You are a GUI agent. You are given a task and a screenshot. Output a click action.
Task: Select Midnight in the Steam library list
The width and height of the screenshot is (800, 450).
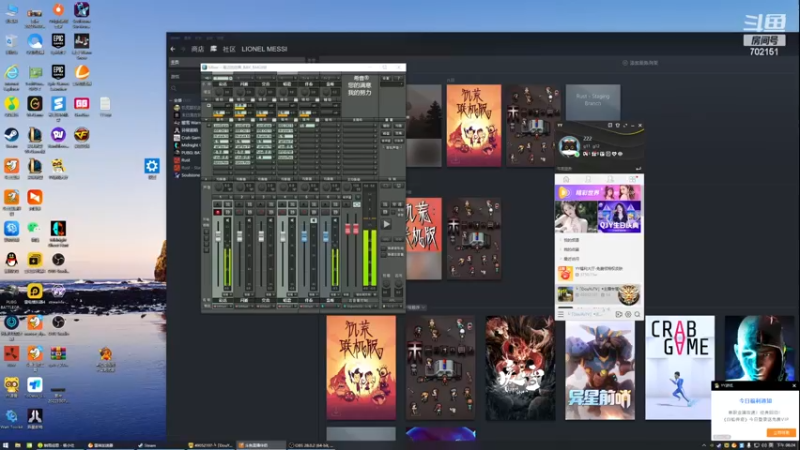[x=188, y=145]
